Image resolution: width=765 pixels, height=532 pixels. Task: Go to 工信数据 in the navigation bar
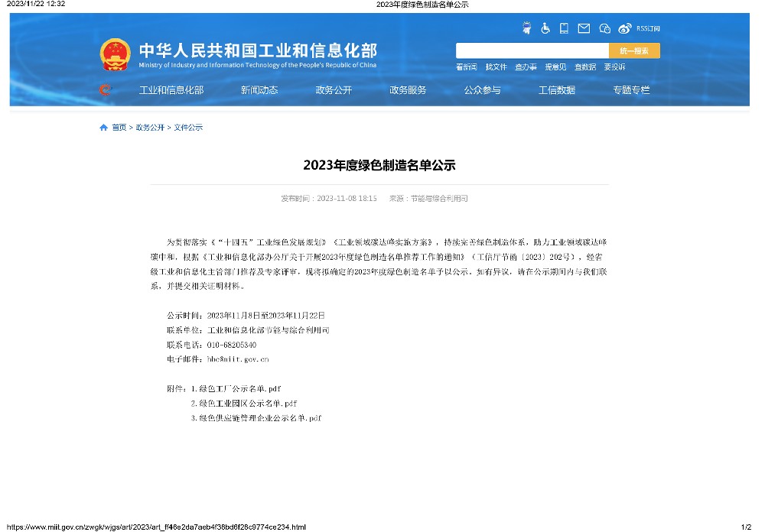tap(556, 90)
